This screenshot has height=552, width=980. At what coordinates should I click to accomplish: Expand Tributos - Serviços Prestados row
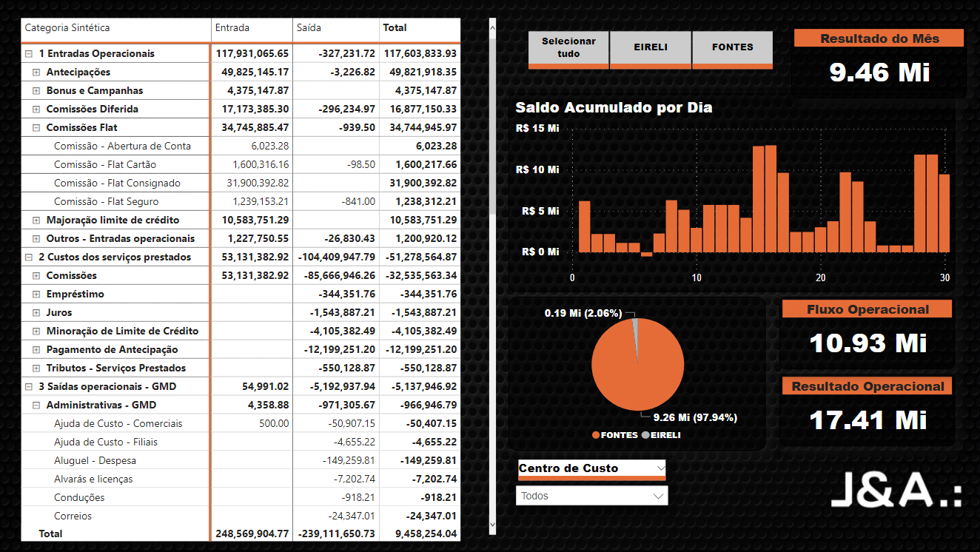coord(36,368)
